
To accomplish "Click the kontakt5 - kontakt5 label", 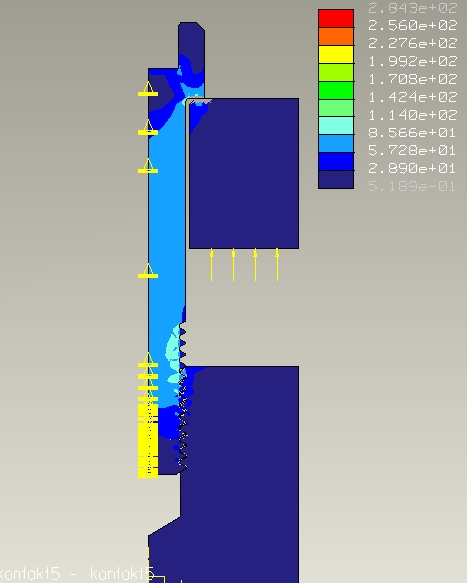I will point(77,574).
